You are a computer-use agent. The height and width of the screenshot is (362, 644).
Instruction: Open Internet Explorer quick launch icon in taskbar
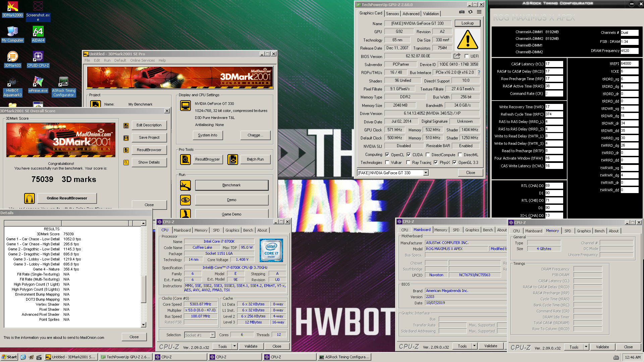(x=23, y=357)
